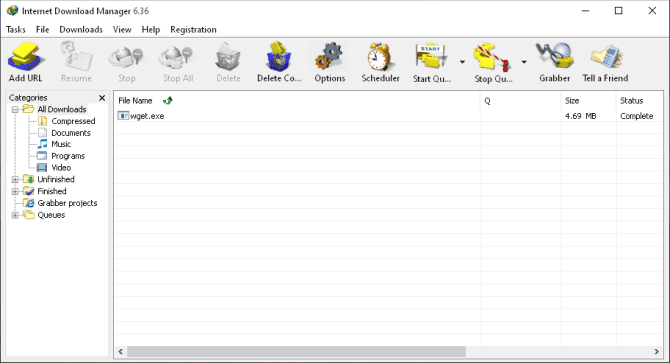
Task: Open the Start Queue dropdown arrow
Action: 462,62
